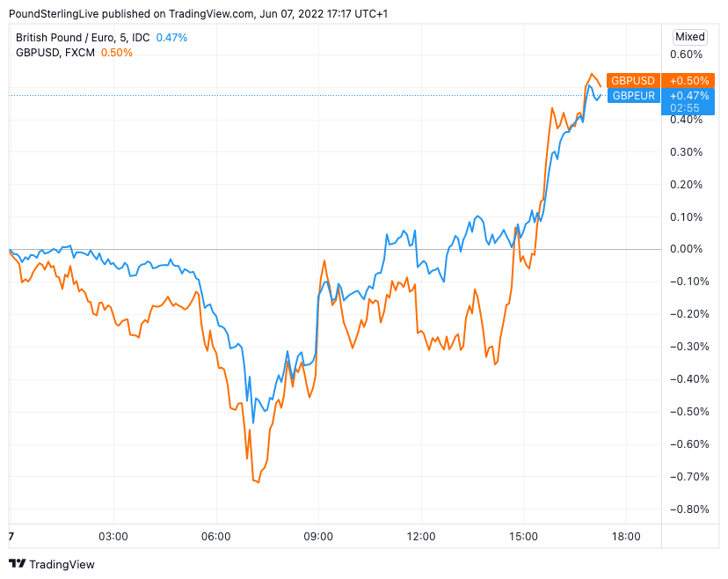This screenshot has height=579, width=728.
Task: Click the 09:00 time axis label
Action: point(318,537)
